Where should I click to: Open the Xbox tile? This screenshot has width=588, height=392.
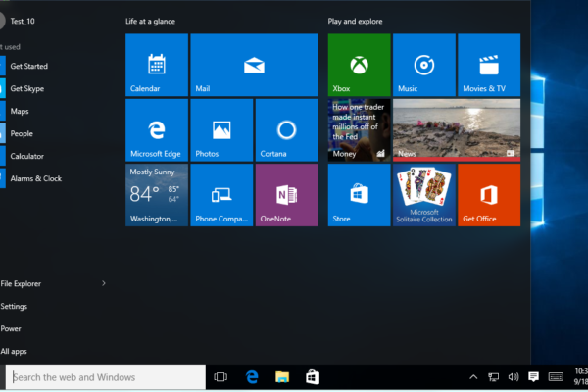click(360, 65)
